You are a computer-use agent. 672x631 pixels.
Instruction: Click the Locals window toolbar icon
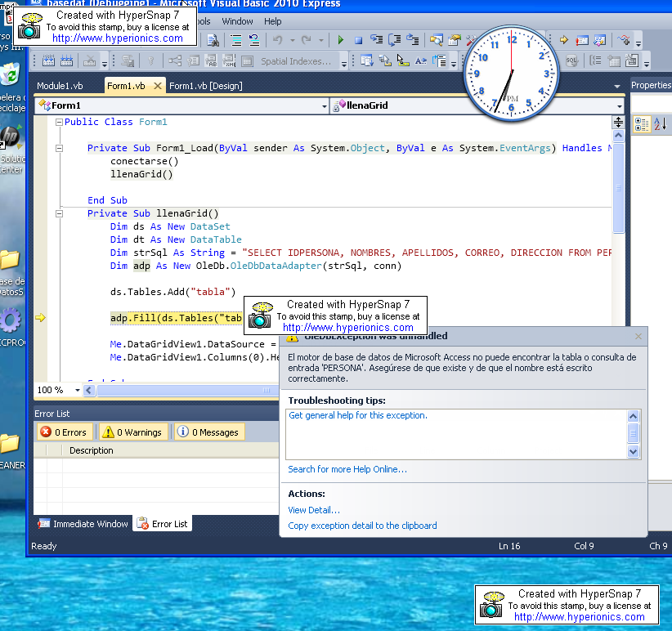[599, 40]
